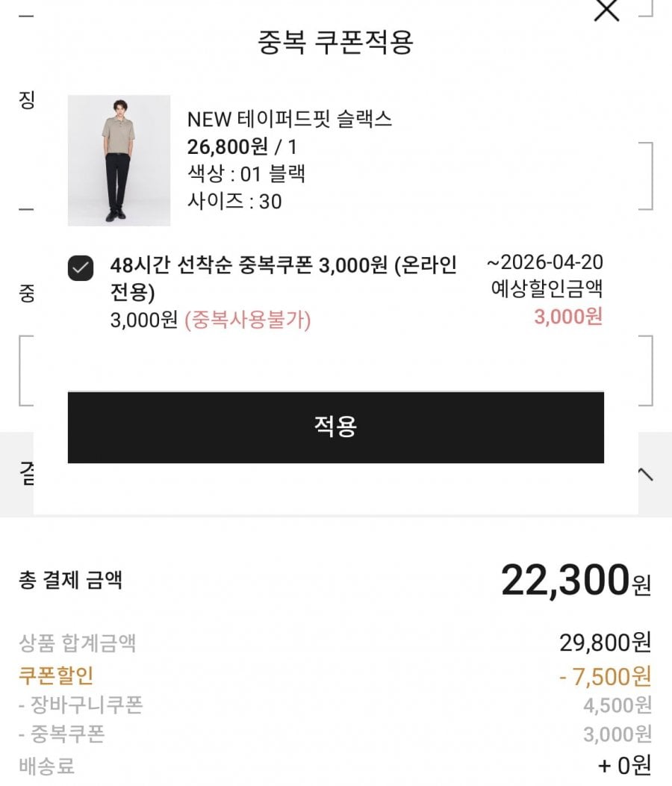Click the 예상할인금액 label
The image size is (672, 786).
[x=547, y=288]
